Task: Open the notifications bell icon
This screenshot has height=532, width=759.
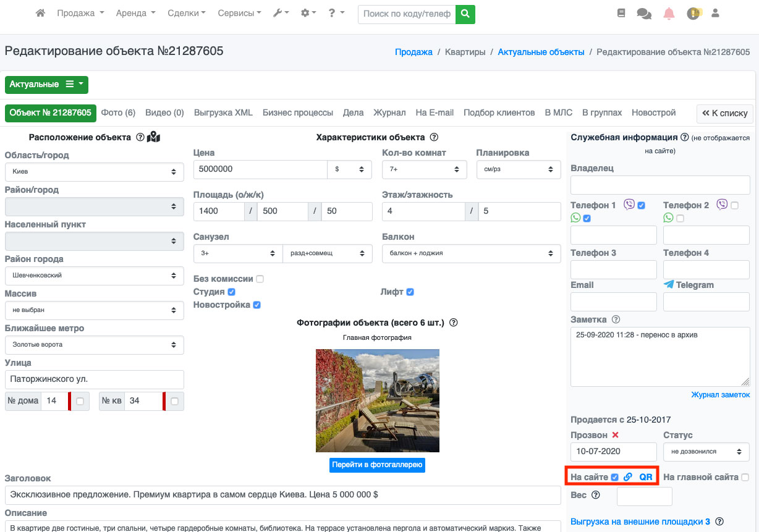Action: click(669, 14)
